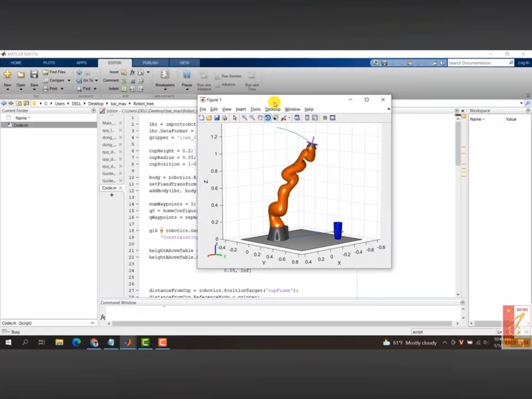Click the Rotate 3D tool in Figure toolbar
The width and height of the screenshot is (532, 399).
pos(267,118)
